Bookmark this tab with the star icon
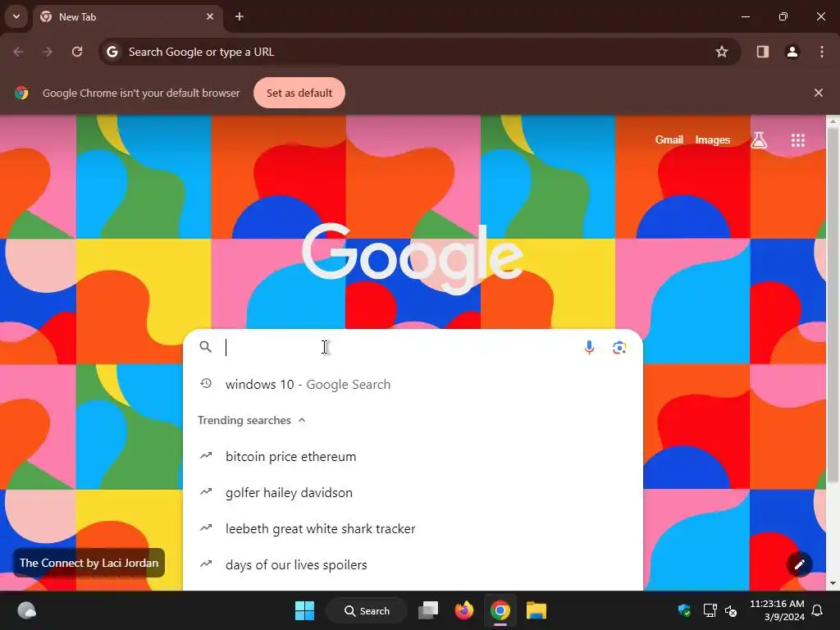This screenshot has width=840, height=630. click(x=722, y=52)
